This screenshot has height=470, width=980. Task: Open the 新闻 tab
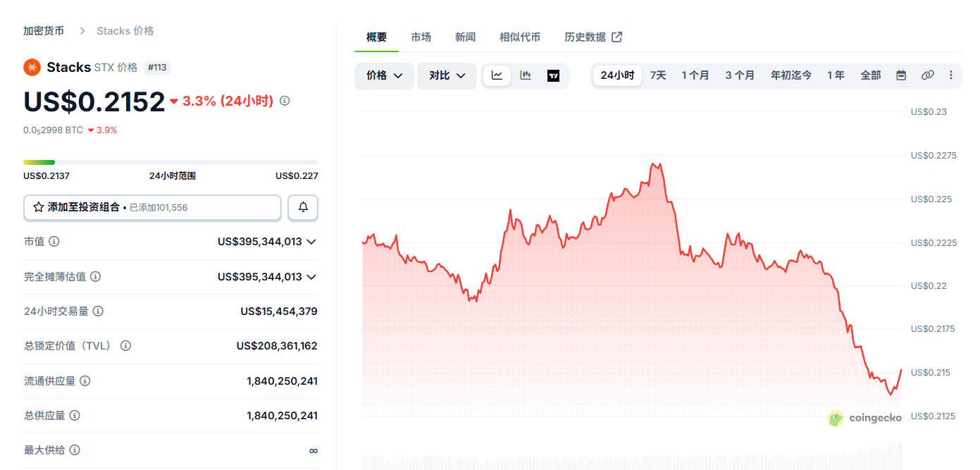pyautogui.click(x=465, y=37)
